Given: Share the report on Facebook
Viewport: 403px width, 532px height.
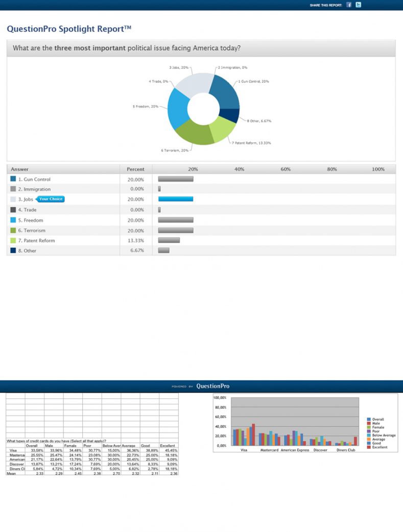Looking at the screenshot, I should click(349, 5).
